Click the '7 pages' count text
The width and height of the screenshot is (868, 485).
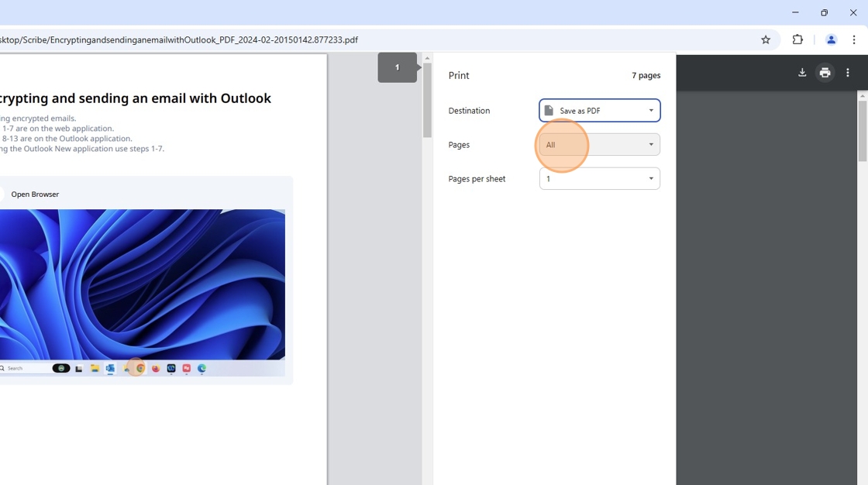tap(646, 75)
